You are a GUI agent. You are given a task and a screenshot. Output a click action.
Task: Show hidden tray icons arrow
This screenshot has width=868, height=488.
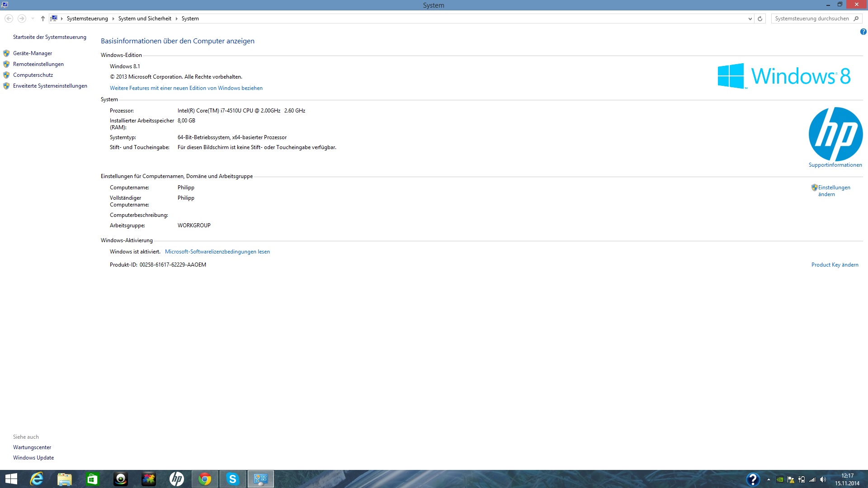[x=769, y=480]
